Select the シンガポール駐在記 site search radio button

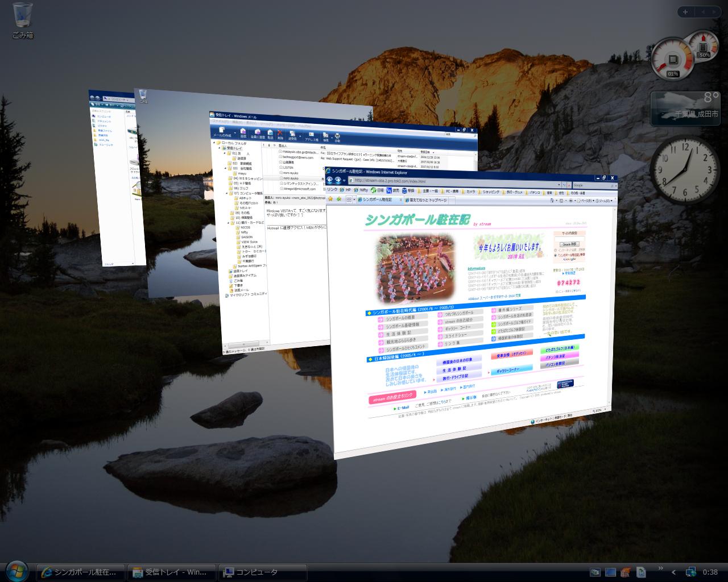pos(556,255)
